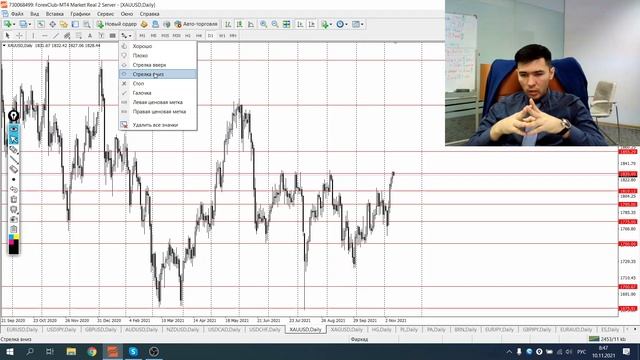
Task: Expand the Profiles dropdown arrow
Action: click(30, 24)
